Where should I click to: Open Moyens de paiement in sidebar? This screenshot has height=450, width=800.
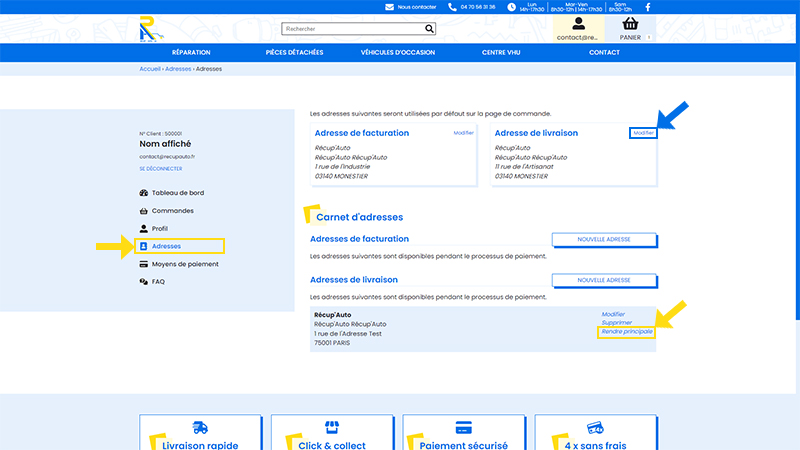point(185,264)
